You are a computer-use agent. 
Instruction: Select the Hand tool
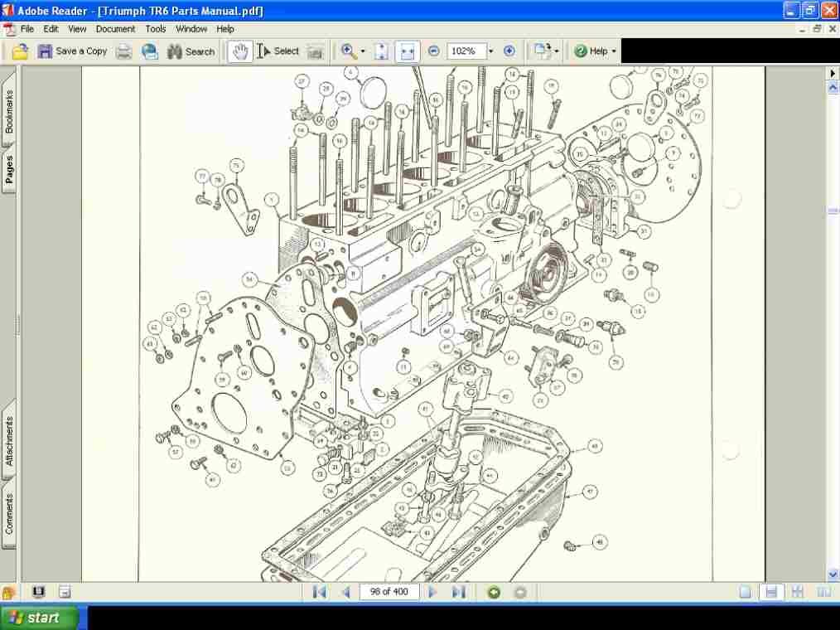coord(239,51)
